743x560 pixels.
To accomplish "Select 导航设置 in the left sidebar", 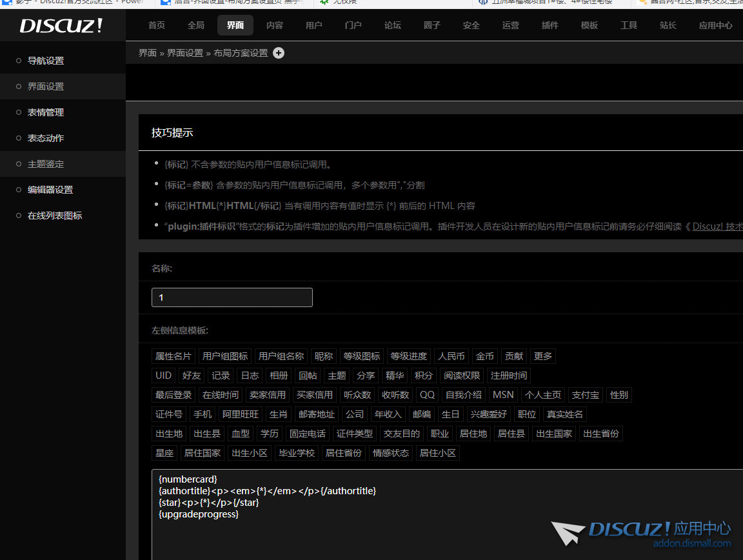I will 46,61.
